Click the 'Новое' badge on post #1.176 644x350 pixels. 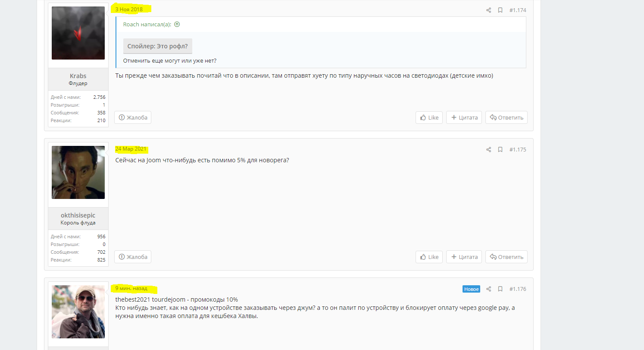pyautogui.click(x=471, y=289)
